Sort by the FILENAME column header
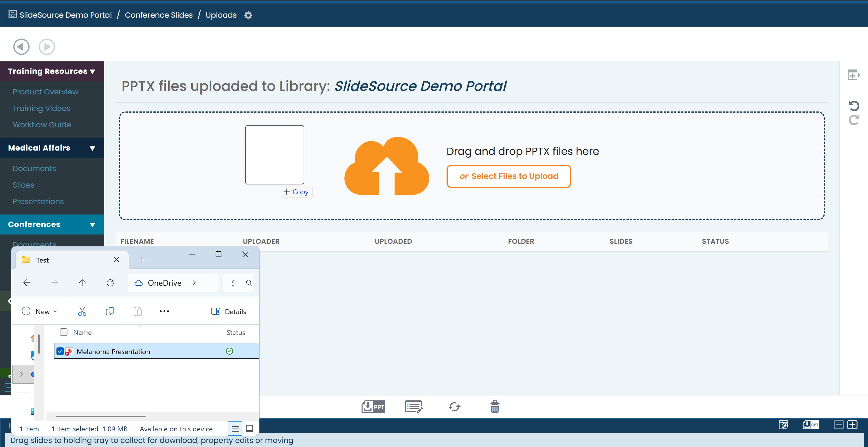The width and height of the screenshot is (868, 447). pos(137,241)
